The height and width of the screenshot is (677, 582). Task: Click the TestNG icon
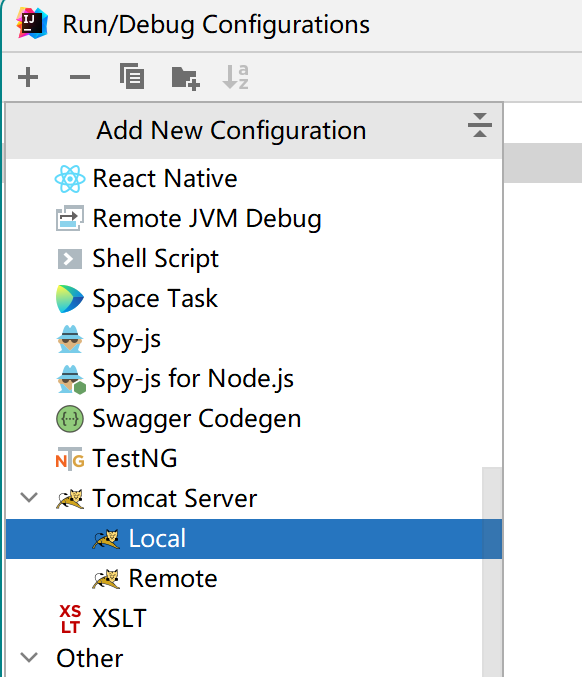70,459
